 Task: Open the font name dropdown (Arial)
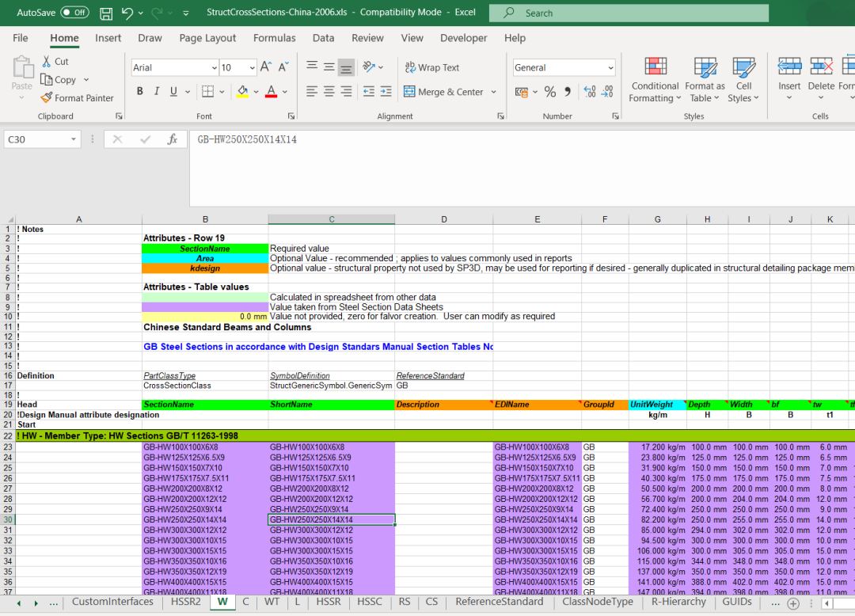point(215,67)
